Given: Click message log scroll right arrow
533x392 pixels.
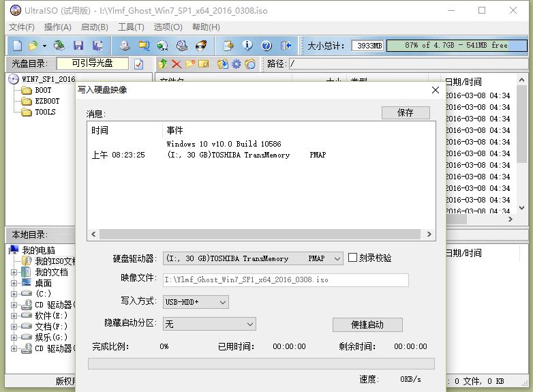Looking at the screenshot, I should 429,235.
